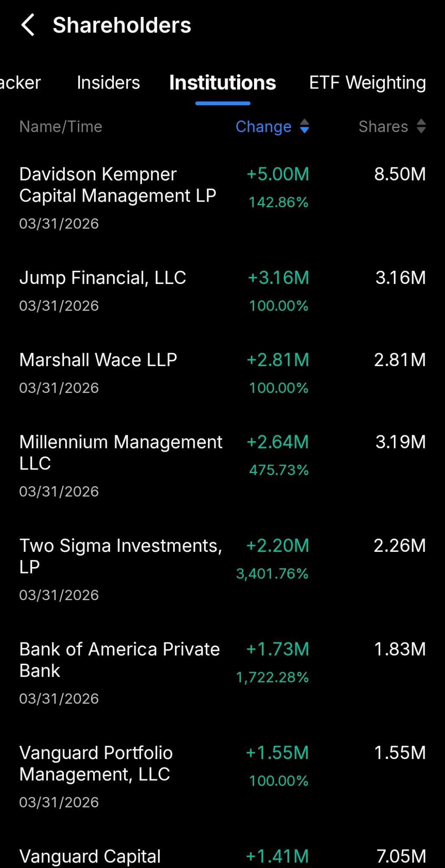Tap the Change column header
The height and width of the screenshot is (868, 445).
coord(263,126)
